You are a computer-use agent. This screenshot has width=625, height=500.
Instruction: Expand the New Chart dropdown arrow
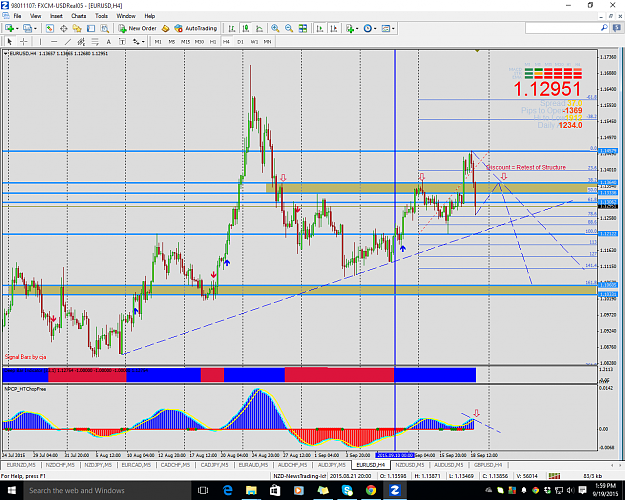17,28
